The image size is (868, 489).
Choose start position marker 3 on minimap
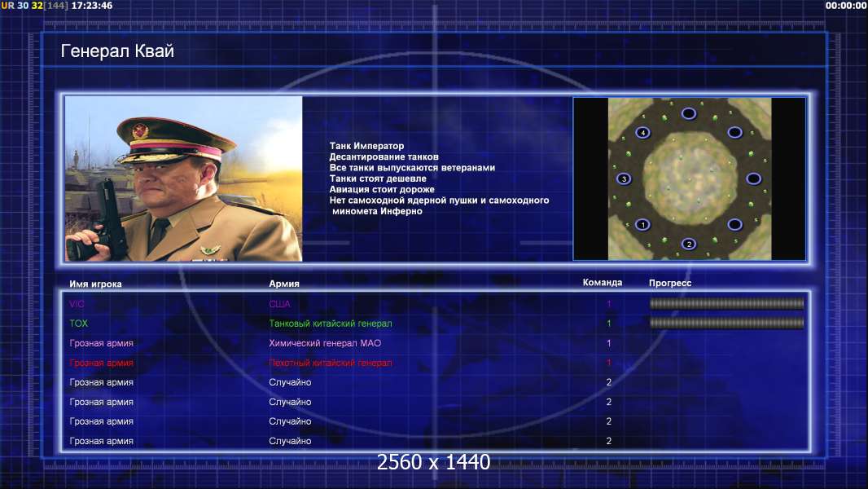[624, 178]
